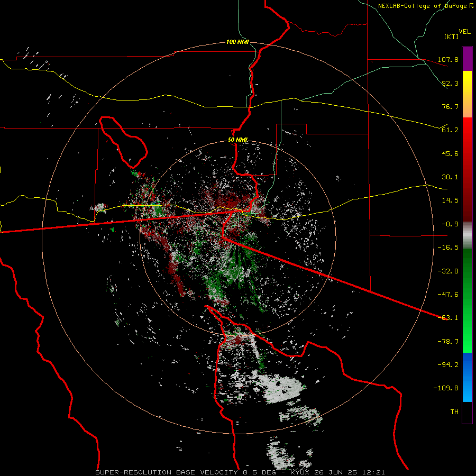This screenshot has height=476, width=476.
Task: Click the 76.7 value on velocity scale
Action: (x=450, y=106)
